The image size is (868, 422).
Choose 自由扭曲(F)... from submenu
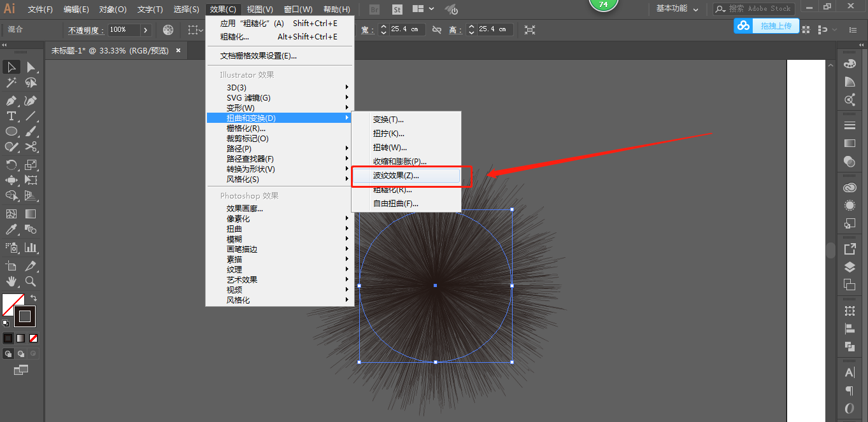[406, 204]
